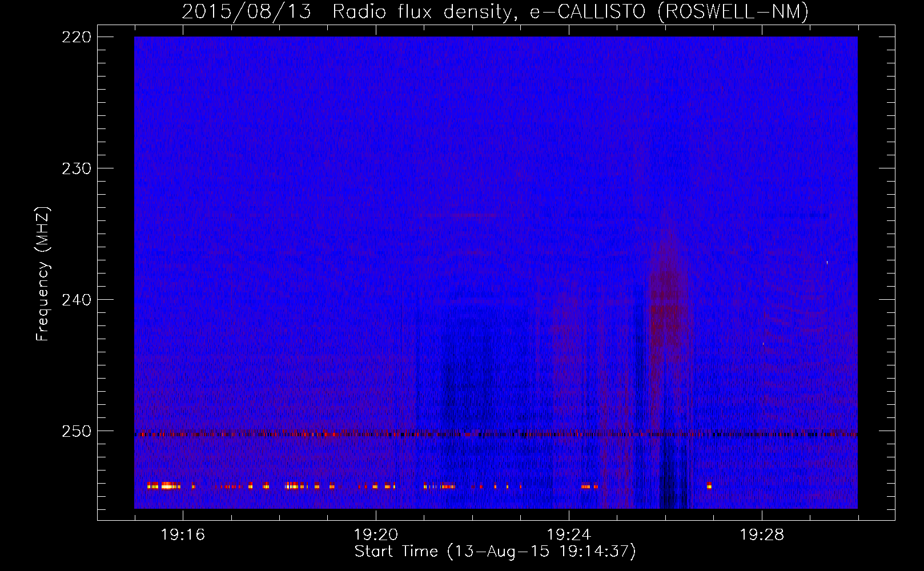Click the horizontal interference line at 250 MHz
Screen dimensions: 924x571
click(496, 434)
